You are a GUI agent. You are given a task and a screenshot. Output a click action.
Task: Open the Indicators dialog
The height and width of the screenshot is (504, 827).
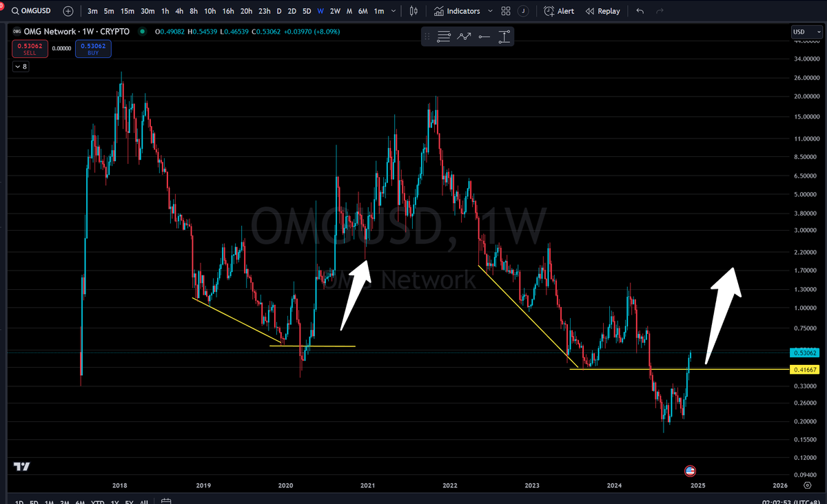coord(458,11)
